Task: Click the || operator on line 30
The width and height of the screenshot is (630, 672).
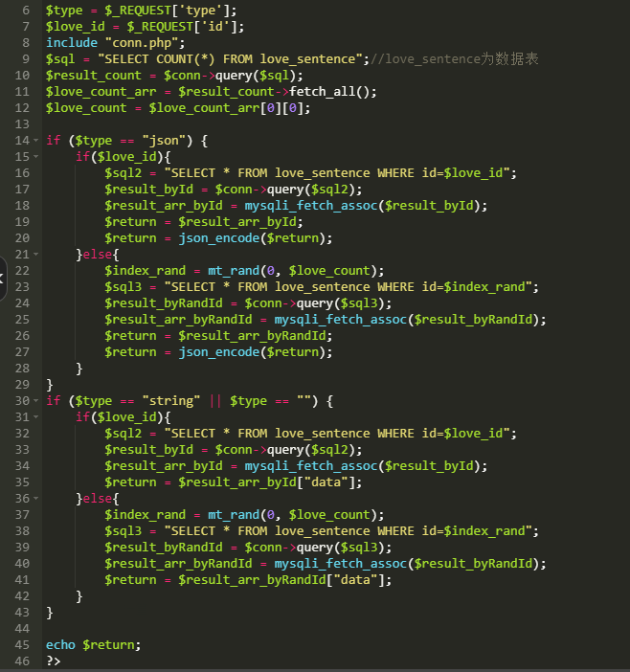Action: [x=215, y=401]
